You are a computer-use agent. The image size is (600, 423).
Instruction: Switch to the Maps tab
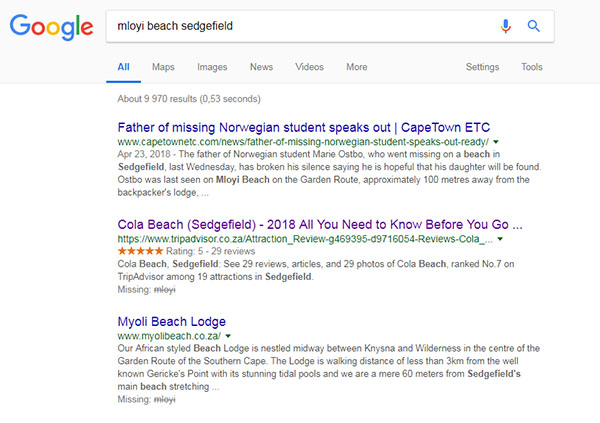163,67
